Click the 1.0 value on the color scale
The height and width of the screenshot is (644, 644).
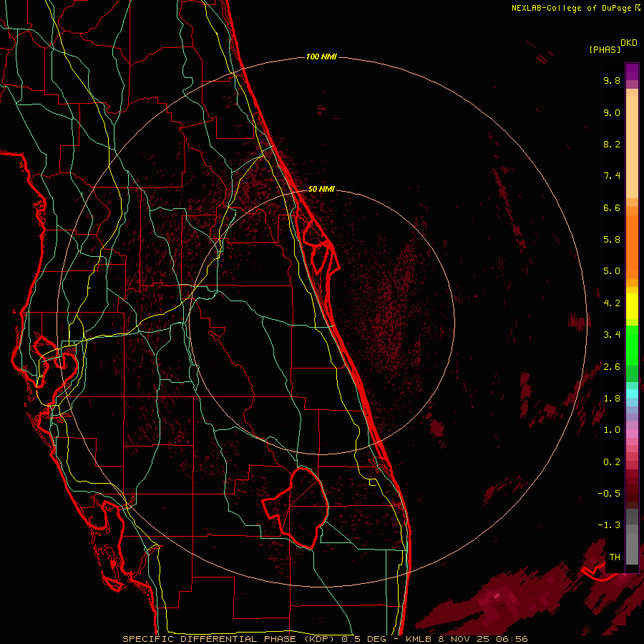pyautogui.click(x=612, y=430)
